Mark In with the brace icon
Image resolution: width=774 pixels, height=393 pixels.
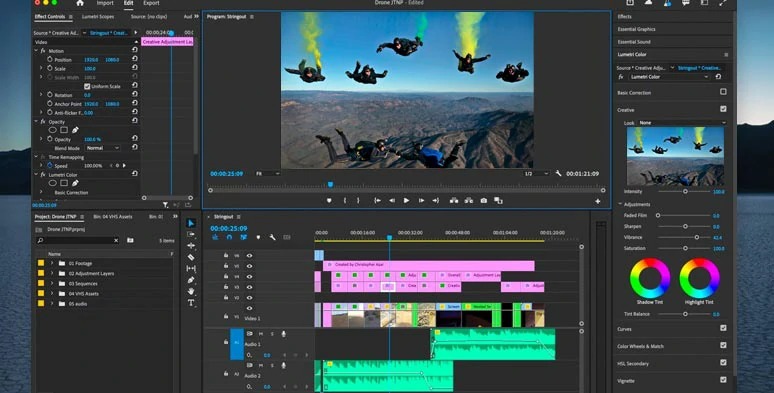pos(344,200)
